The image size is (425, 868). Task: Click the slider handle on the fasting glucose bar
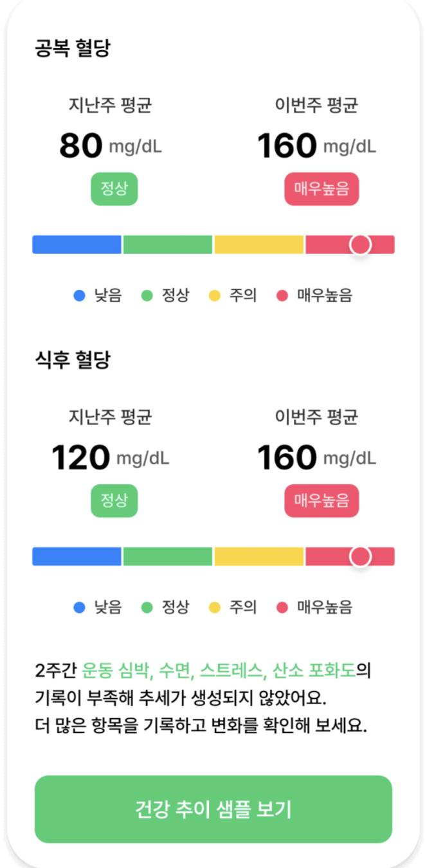[x=361, y=244]
